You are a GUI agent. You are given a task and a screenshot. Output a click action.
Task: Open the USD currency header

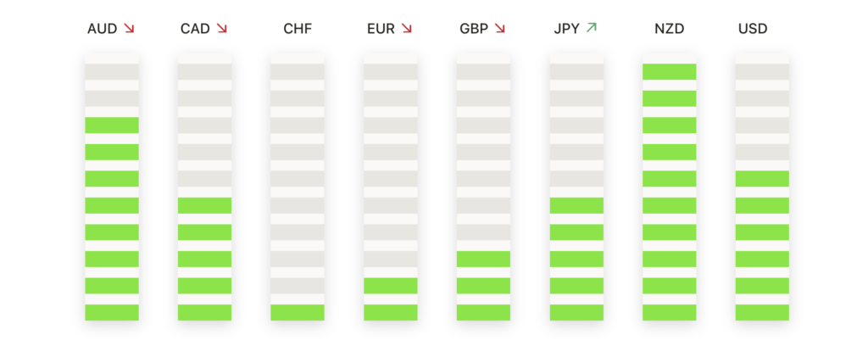753,29
